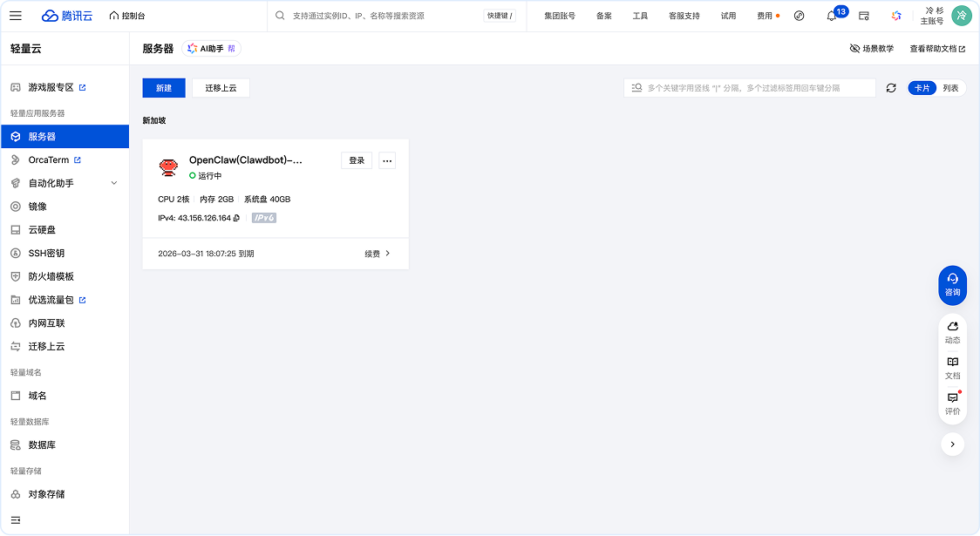This screenshot has width=980, height=536.
Task: Click the blue 新建 button
Action: [x=164, y=88]
